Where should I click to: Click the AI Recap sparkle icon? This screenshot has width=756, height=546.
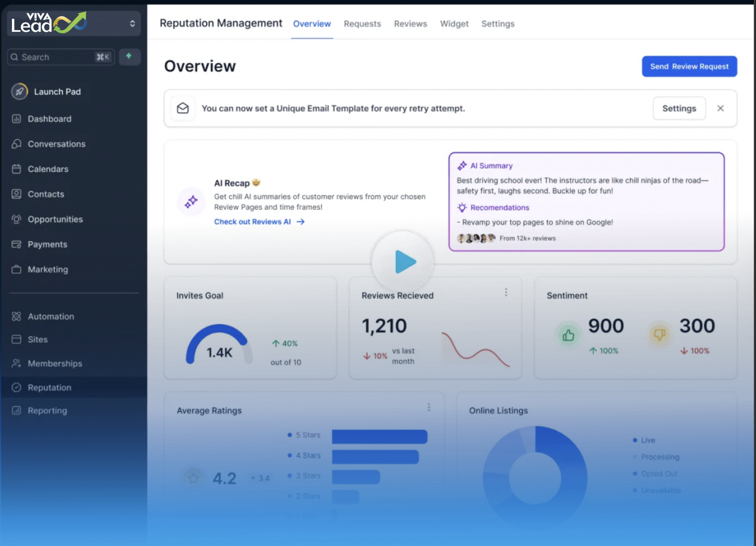coord(191,202)
